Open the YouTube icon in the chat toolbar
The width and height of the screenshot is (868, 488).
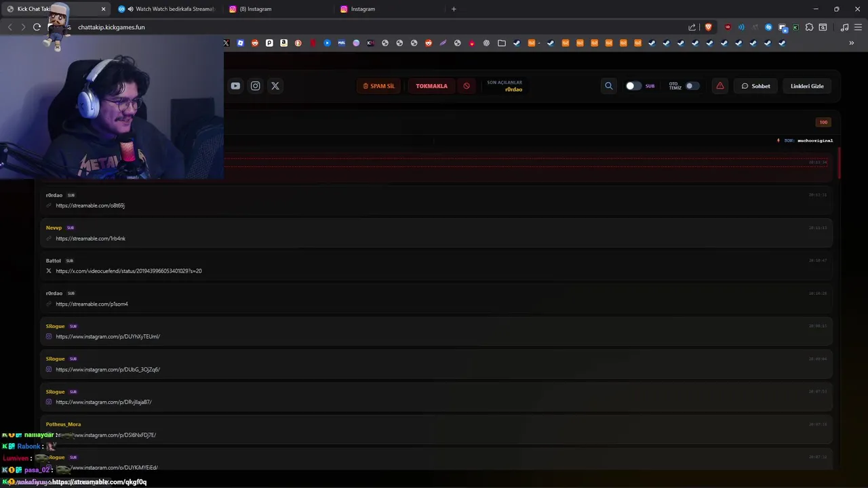tap(235, 86)
